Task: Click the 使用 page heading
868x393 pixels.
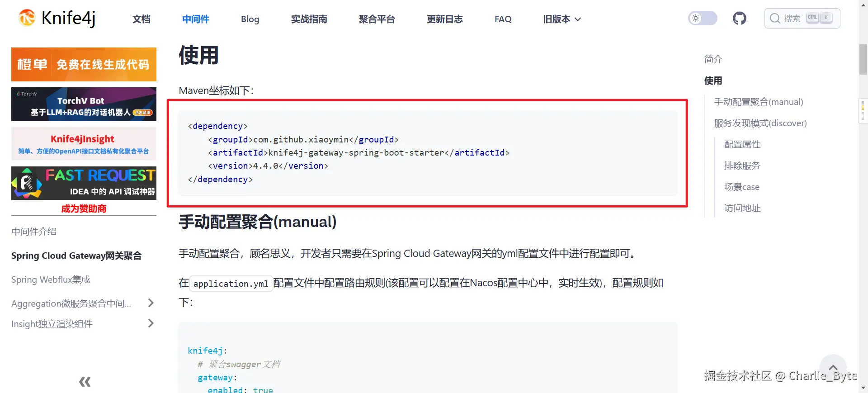Action: [198, 55]
